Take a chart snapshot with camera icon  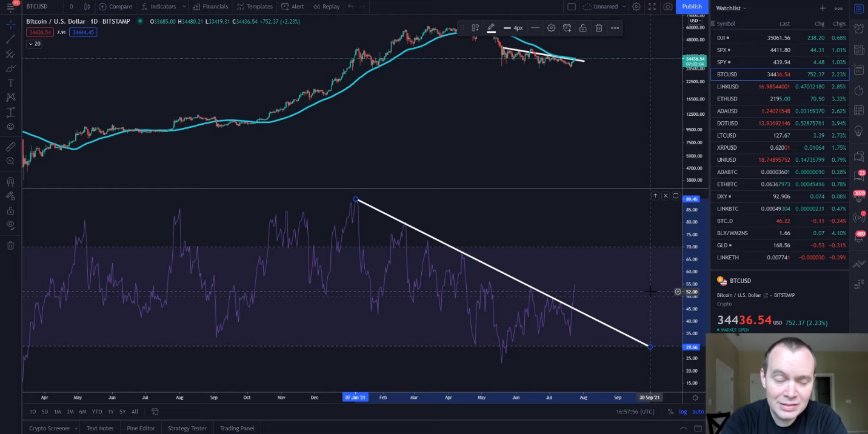coord(668,7)
